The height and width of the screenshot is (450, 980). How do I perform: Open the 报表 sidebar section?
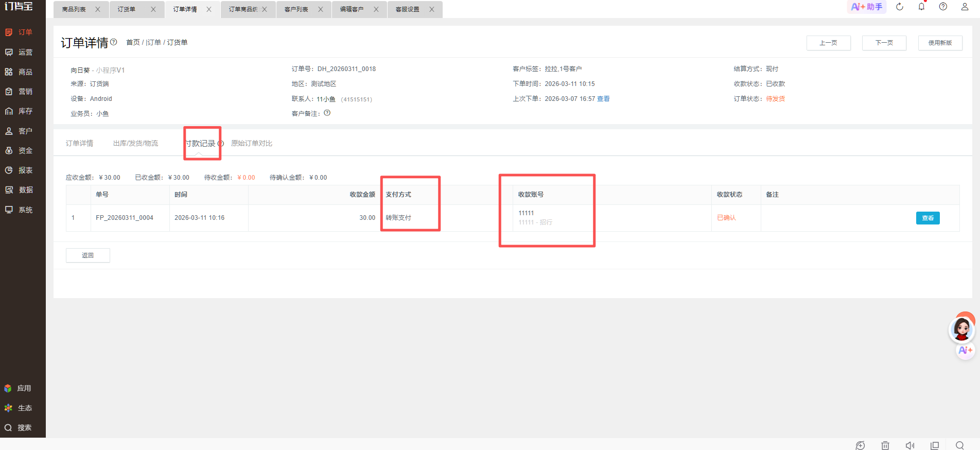coord(19,170)
